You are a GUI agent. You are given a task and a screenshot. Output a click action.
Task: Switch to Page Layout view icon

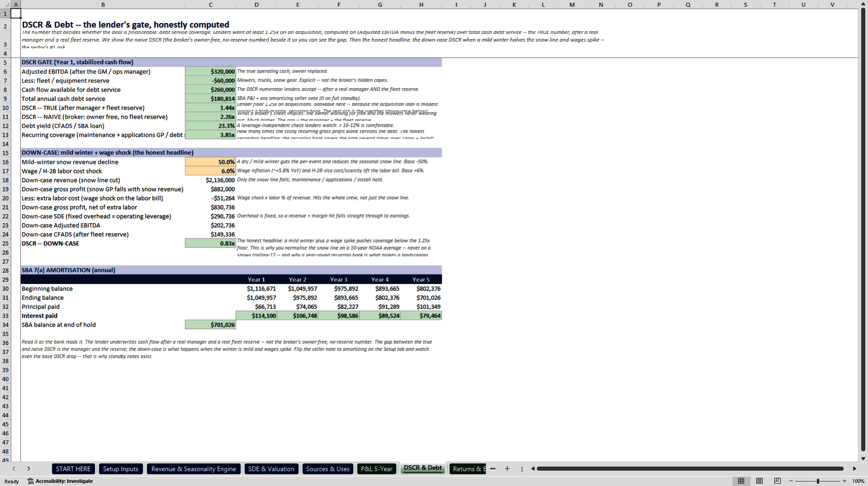[759, 481]
